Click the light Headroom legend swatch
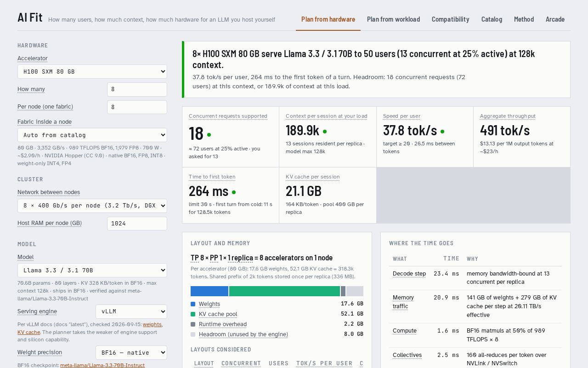The width and height of the screenshot is (588, 368). (193, 334)
